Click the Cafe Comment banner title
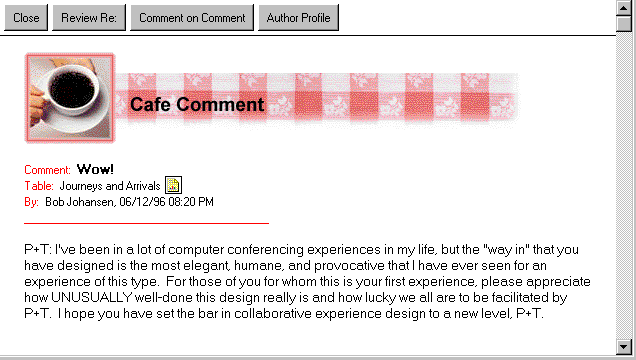Image resolution: width=636 pixels, height=360 pixels. pyautogui.click(x=197, y=105)
